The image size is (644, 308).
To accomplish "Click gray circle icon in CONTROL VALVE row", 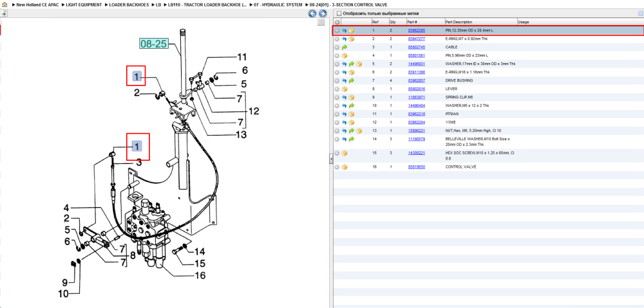I will click(337, 167).
